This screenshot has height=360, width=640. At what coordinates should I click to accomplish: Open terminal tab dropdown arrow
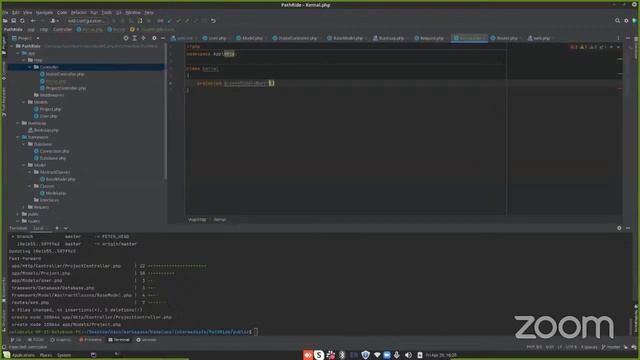click(65, 228)
